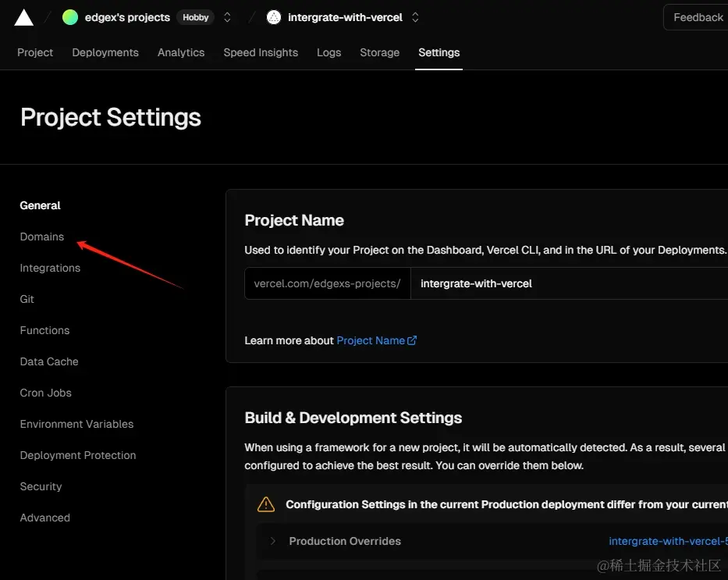Click the Vercel triangle logo
Screen dimensions: 728x580
coord(23,18)
